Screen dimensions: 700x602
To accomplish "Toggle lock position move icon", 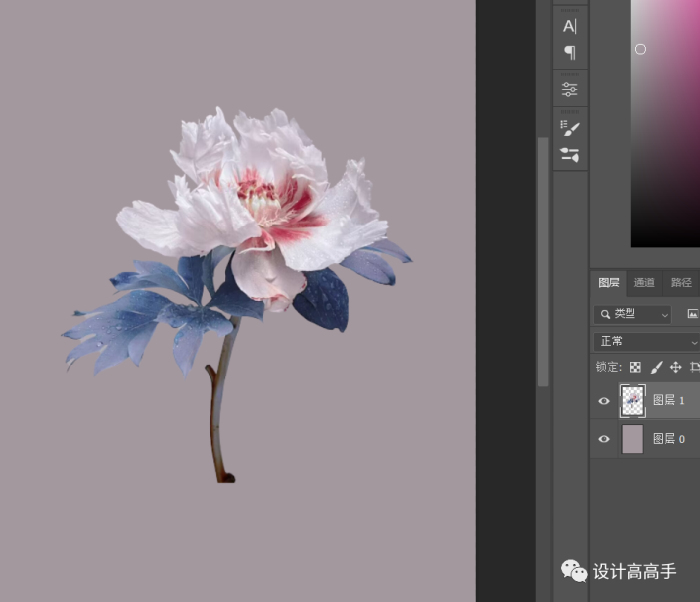I will click(676, 368).
